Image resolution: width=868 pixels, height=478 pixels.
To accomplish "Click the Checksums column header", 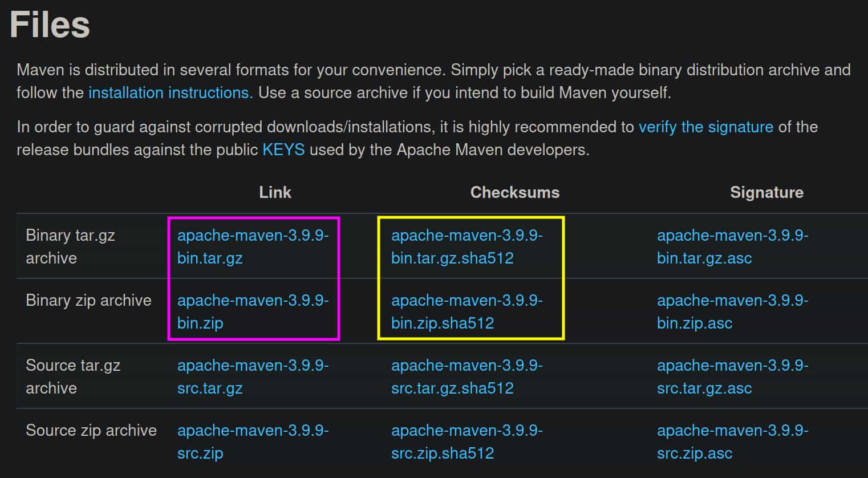I will pos(514,192).
